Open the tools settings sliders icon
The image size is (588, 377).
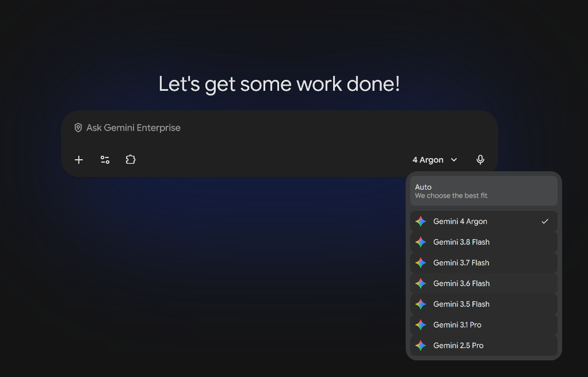point(105,160)
